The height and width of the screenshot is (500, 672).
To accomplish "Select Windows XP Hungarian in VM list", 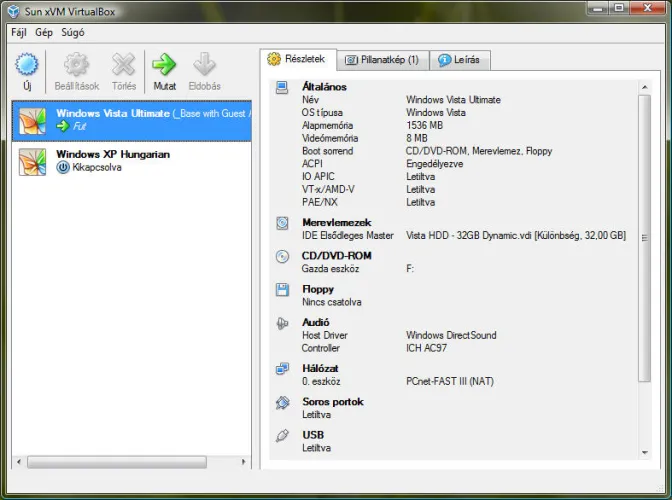I will pos(132,162).
